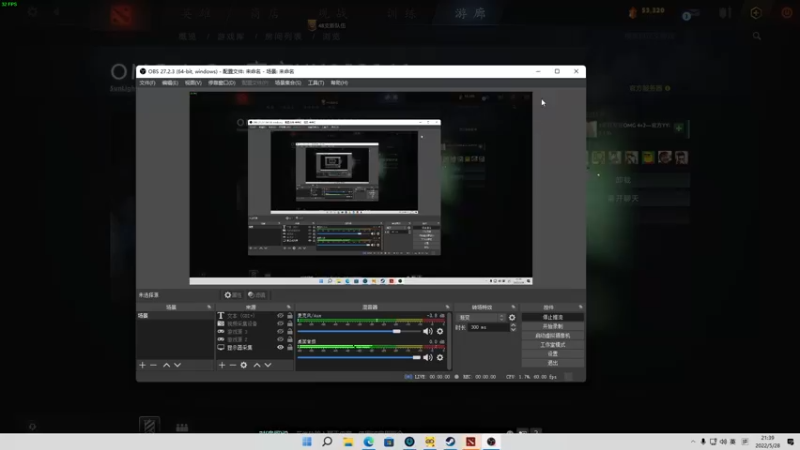Open the 滤镜 filters button above sources
Screen dimensions: 800x450
[257, 295]
